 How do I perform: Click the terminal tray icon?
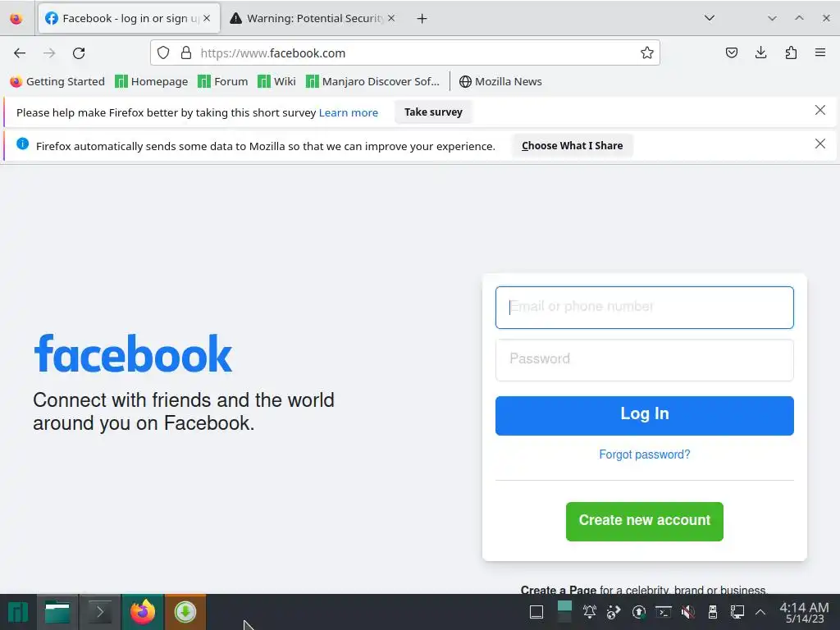[663, 612]
